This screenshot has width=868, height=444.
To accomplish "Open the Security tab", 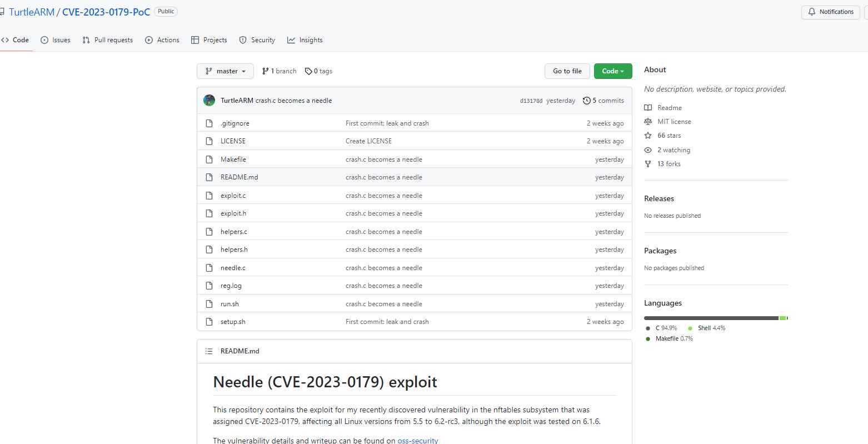I will (x=257, y=40).
